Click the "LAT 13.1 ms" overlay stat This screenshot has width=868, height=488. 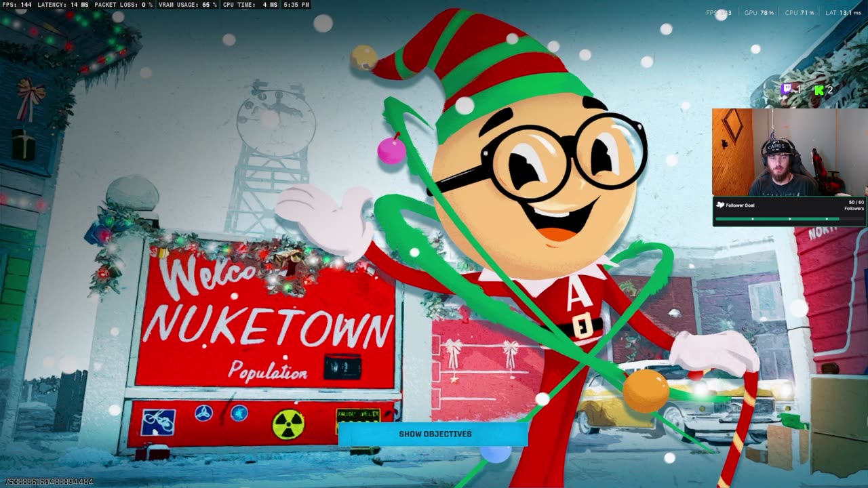843,13
